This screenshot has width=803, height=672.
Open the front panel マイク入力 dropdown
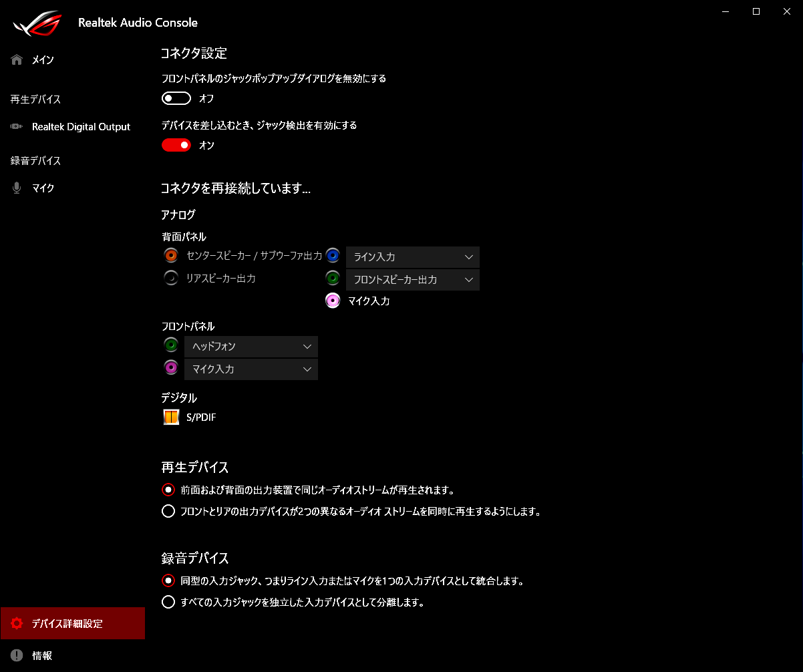251,369
